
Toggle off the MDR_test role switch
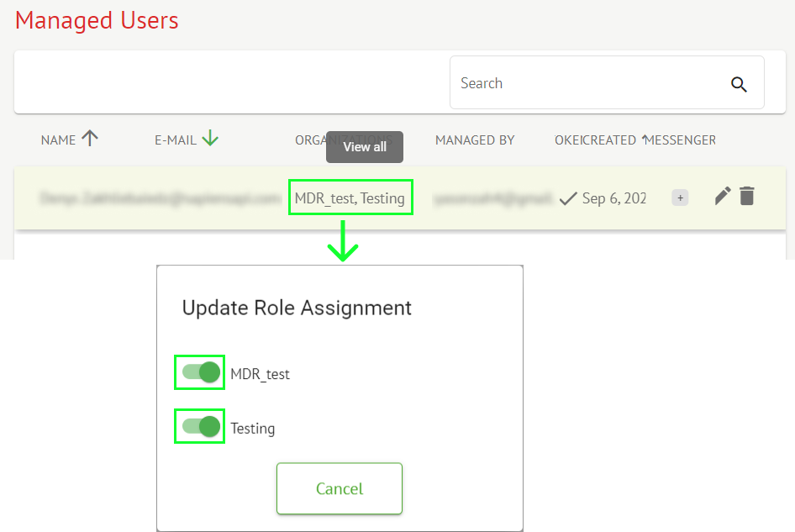pyautogui.click(x=201, y=372)
